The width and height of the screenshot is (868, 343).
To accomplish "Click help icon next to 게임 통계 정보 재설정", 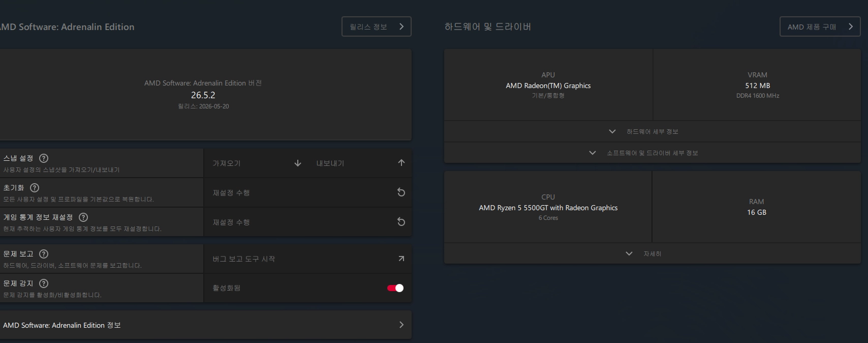I will [x=83, y=217].
